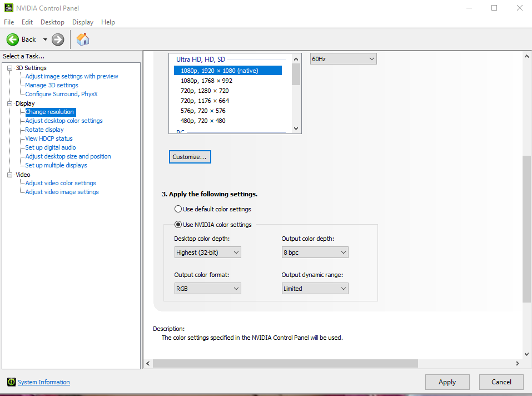Open Adjust desktop size and position

68,156
